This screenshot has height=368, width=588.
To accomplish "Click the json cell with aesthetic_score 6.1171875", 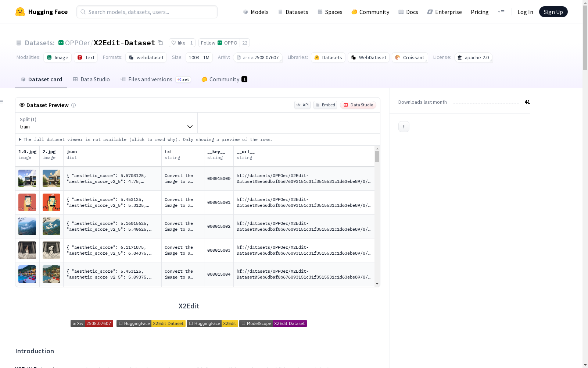I will tap(112, 250).
